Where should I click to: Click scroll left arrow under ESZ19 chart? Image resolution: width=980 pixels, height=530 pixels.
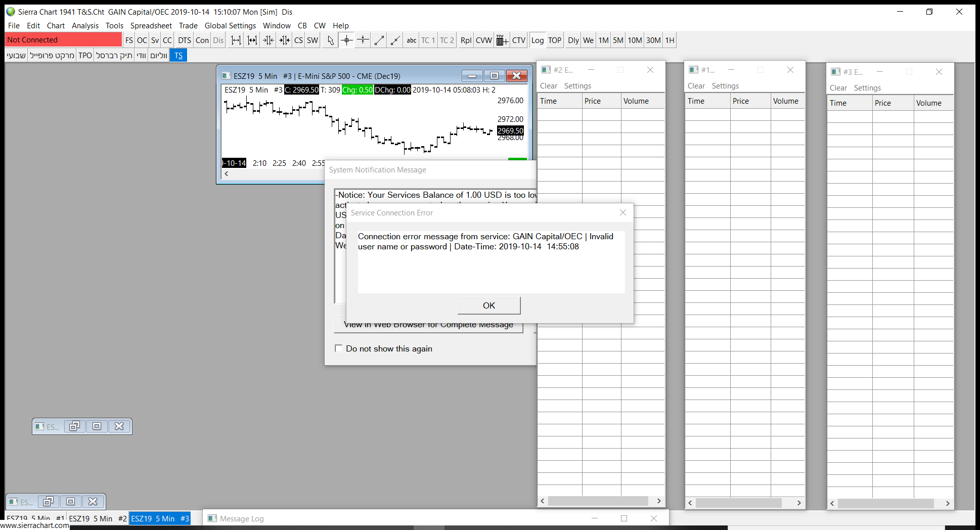(x=227, y=173)
